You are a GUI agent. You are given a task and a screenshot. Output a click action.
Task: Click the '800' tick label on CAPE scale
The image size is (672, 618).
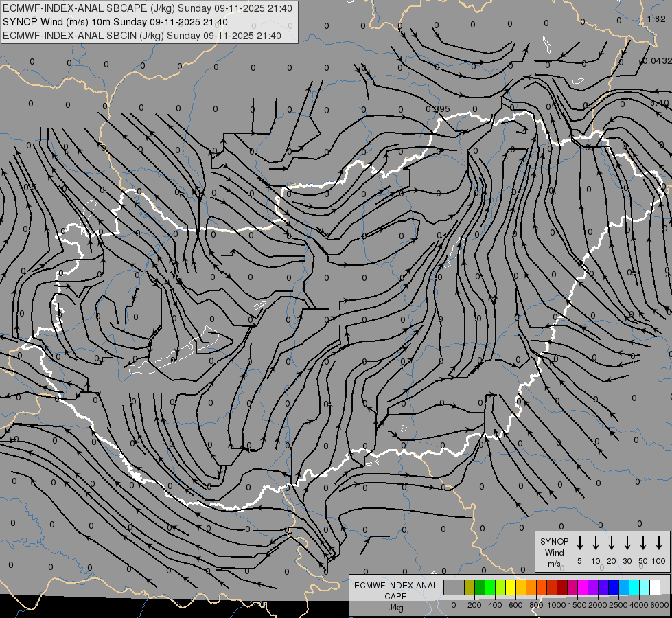tap(536, 605)
